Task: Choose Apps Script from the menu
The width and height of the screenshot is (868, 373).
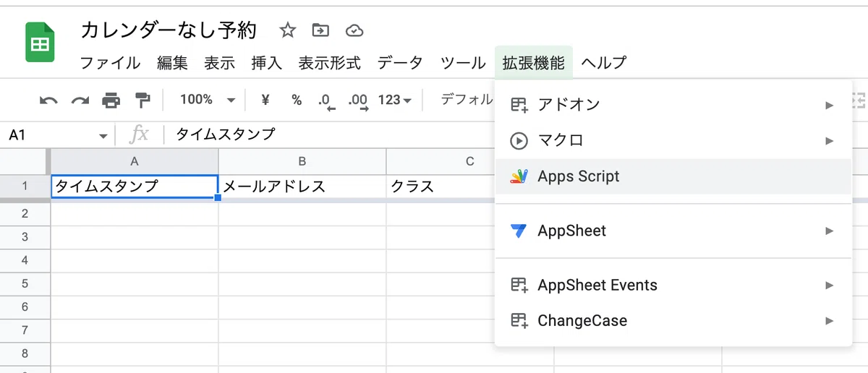Action: (673, 176)
